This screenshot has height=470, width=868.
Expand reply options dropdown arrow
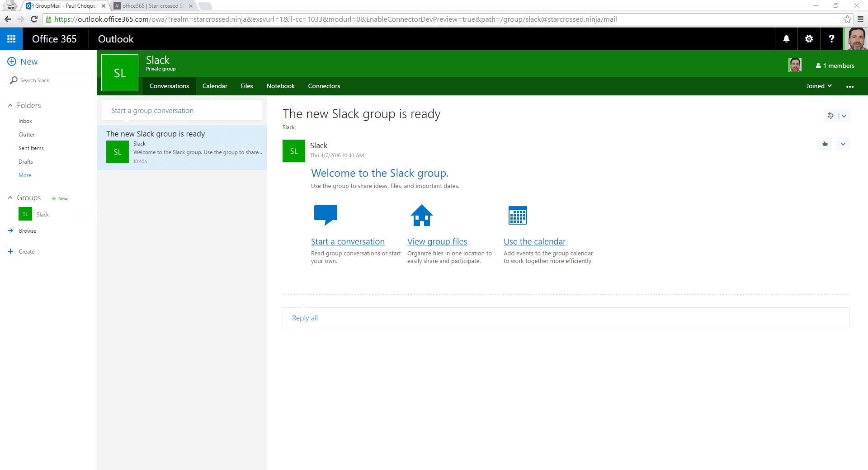pos(844,116)
